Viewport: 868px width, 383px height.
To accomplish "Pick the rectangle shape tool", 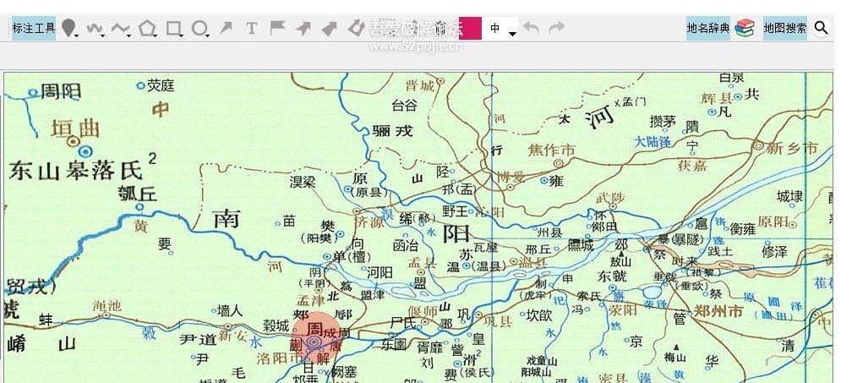I will tap(172, 28).
